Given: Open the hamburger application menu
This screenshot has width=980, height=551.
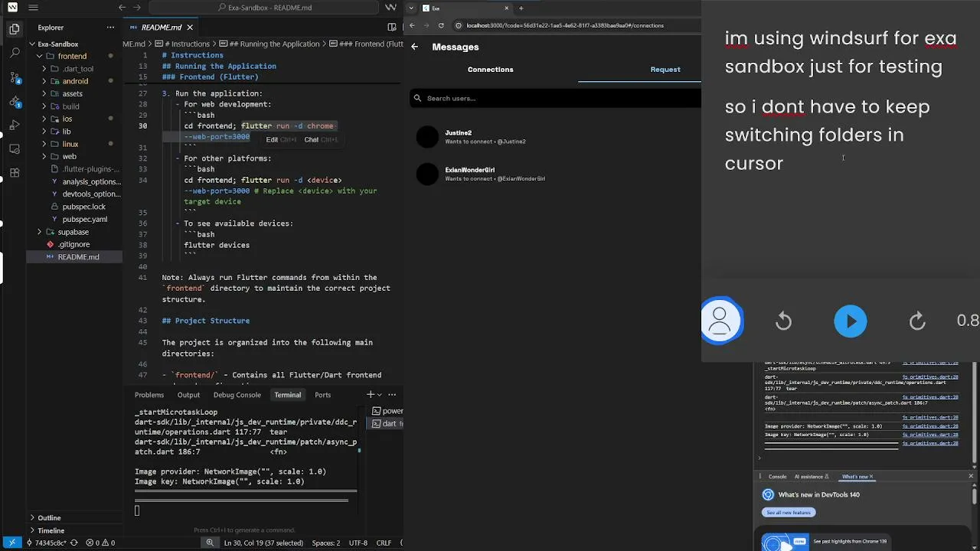Looking at the screenshot, I should coord(33,8).
